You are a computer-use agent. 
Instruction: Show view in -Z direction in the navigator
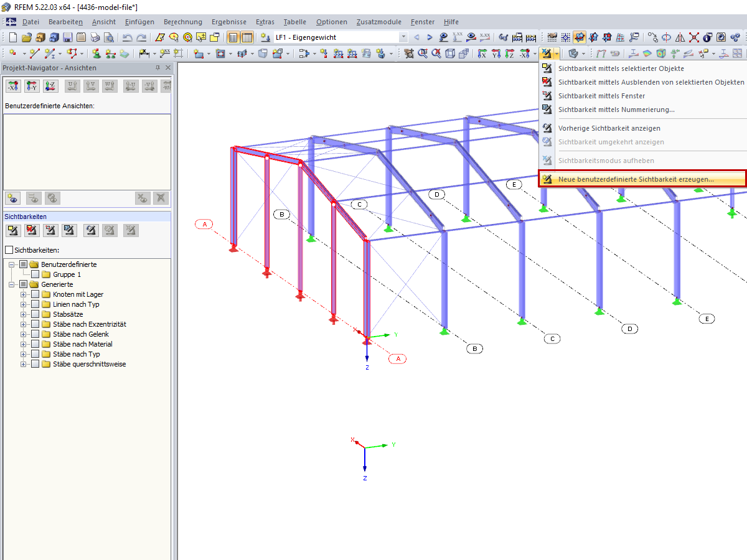tap(50, 86)
